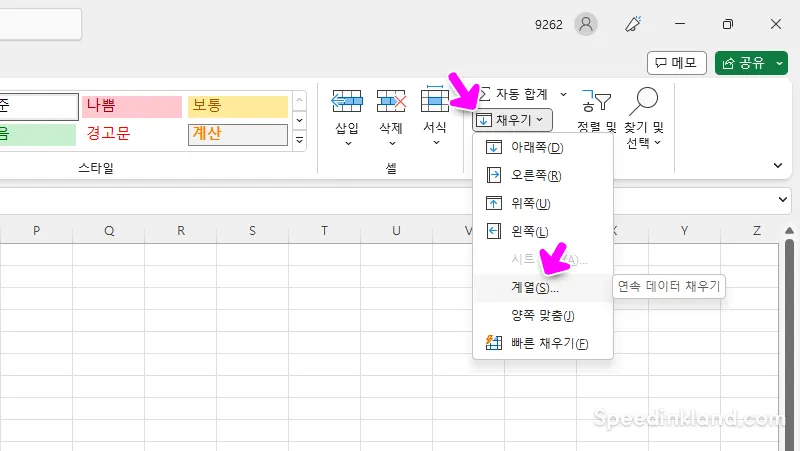Image resolution: width=800 pixels, height=451 pixels.
Task: Expand the formula bar chevron
Action: click(783, 199)
